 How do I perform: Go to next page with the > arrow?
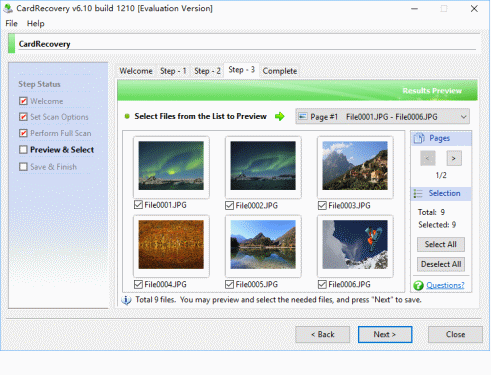[x=454, y=158]
